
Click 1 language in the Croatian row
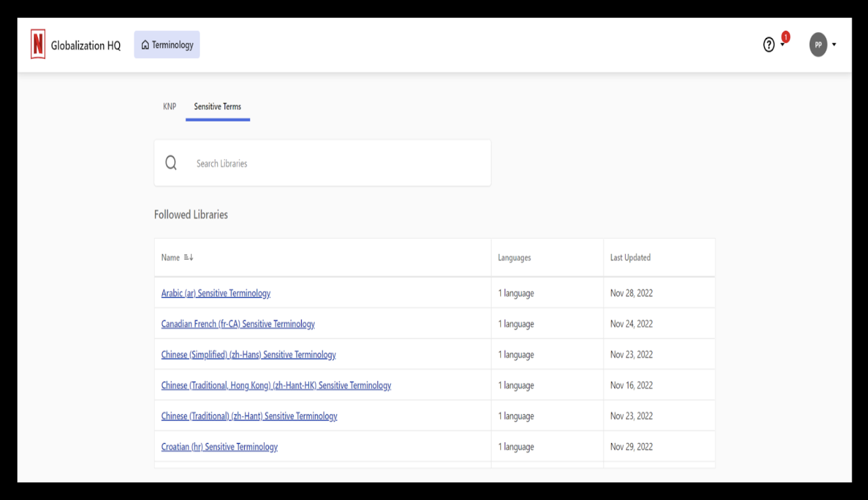pyautogui.click(x=516, y=447)
